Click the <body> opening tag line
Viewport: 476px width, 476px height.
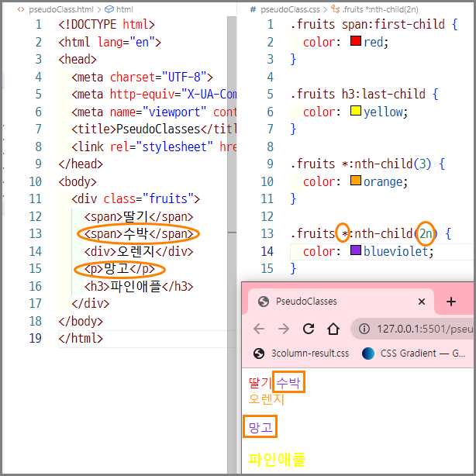click(78, 181)
